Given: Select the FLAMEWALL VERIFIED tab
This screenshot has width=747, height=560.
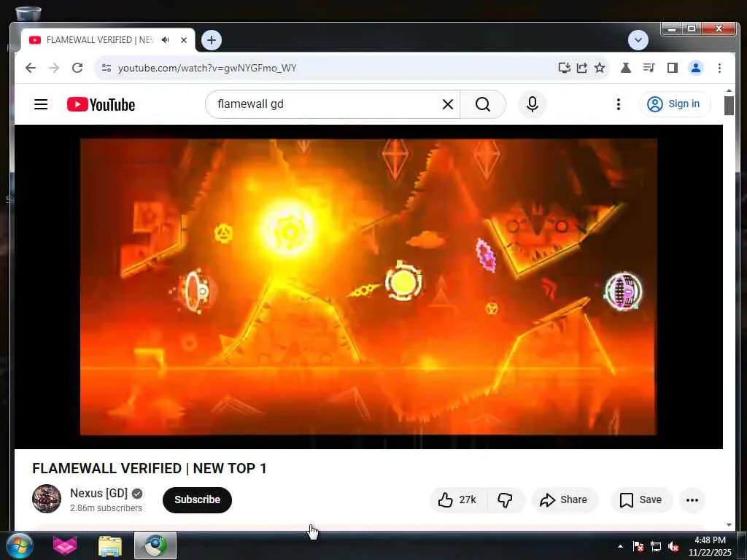Looking at the screenshot, I should [x=99, y=40].
